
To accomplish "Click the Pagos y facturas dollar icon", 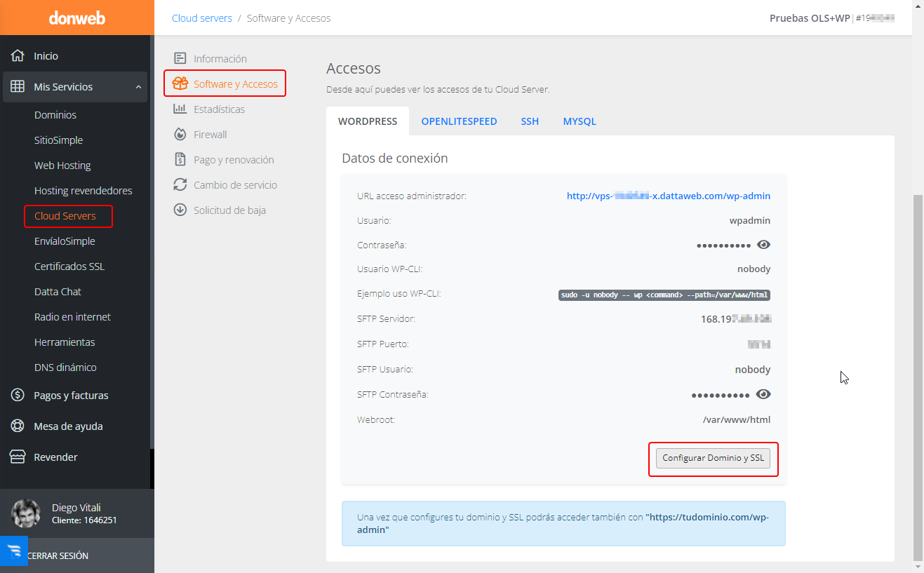I will click(18, 396).
